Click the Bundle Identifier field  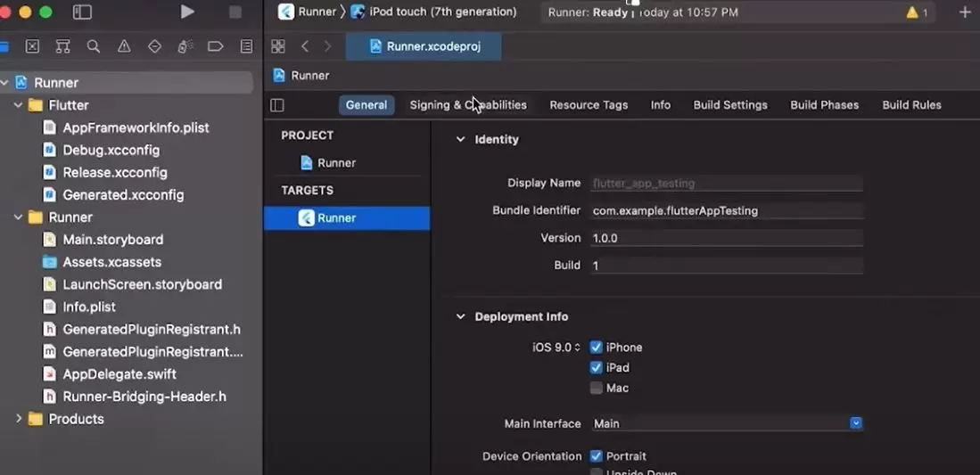pos(727,210)
